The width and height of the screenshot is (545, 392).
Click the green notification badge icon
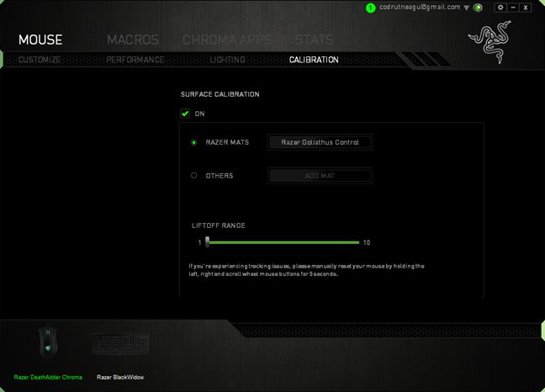[371, 8]
